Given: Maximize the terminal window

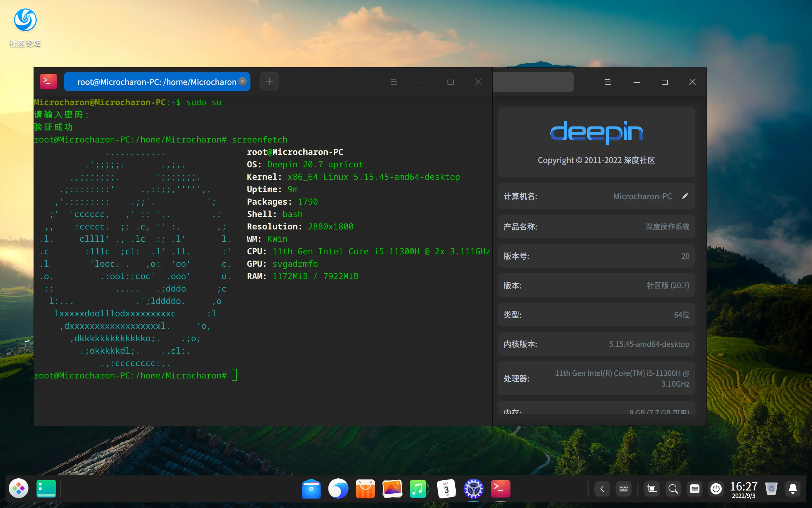Looking at the screenshot, I should click(x=450, y=82).
